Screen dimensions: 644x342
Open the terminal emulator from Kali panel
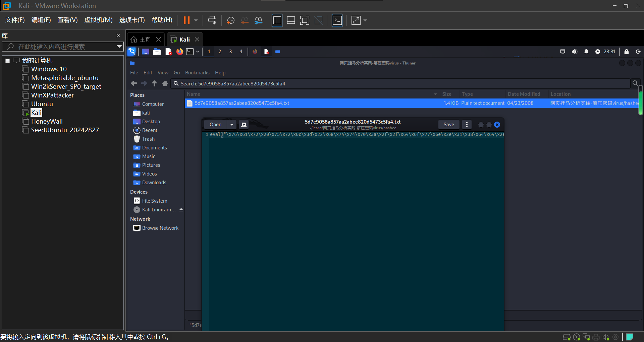[190, 52]
